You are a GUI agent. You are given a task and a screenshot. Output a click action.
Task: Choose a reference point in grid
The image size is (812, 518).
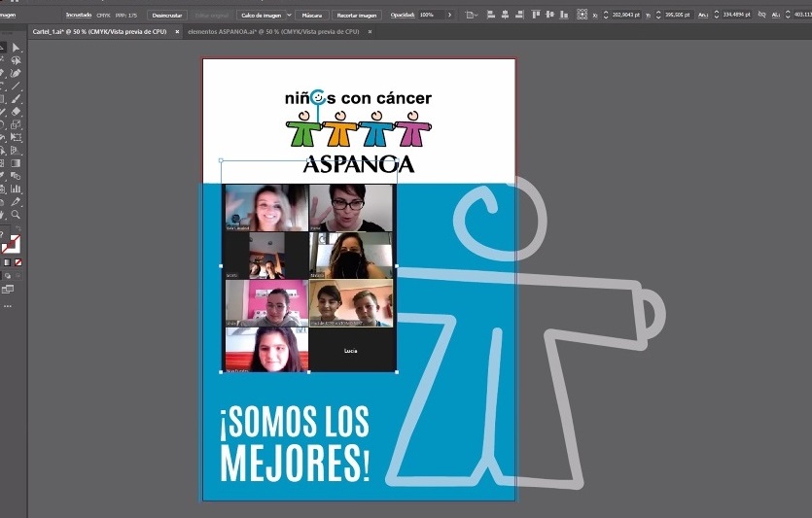tap(583, 15)
